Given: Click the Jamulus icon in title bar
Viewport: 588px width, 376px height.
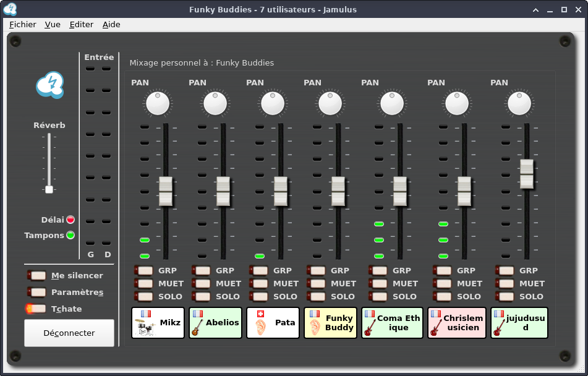Looking at the screenshot, I should [10, 9].
